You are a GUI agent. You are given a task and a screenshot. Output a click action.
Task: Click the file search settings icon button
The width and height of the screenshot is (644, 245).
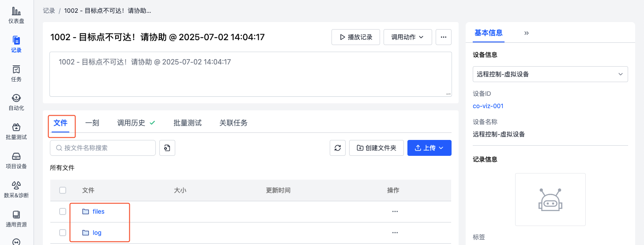tap(167, 148)
